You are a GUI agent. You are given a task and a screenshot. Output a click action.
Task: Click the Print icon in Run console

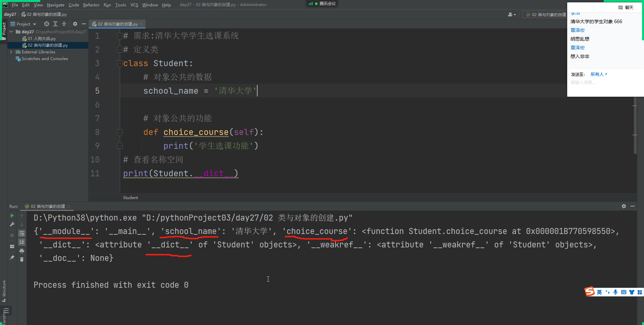pyautogui.click(x=22, y=251)
